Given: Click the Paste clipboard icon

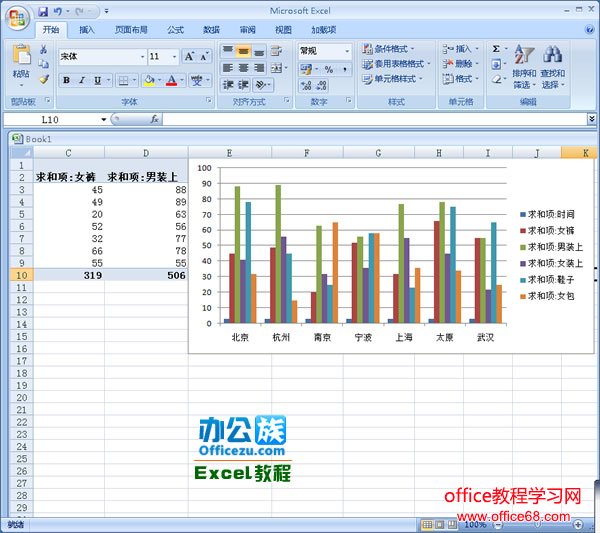Looking at the screenshot, I should pos(21,54).
